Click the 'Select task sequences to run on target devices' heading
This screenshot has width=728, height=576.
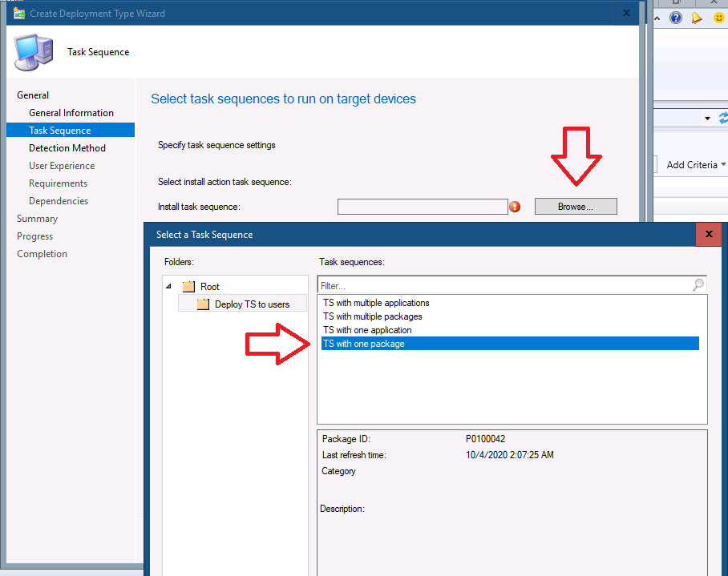283,99
